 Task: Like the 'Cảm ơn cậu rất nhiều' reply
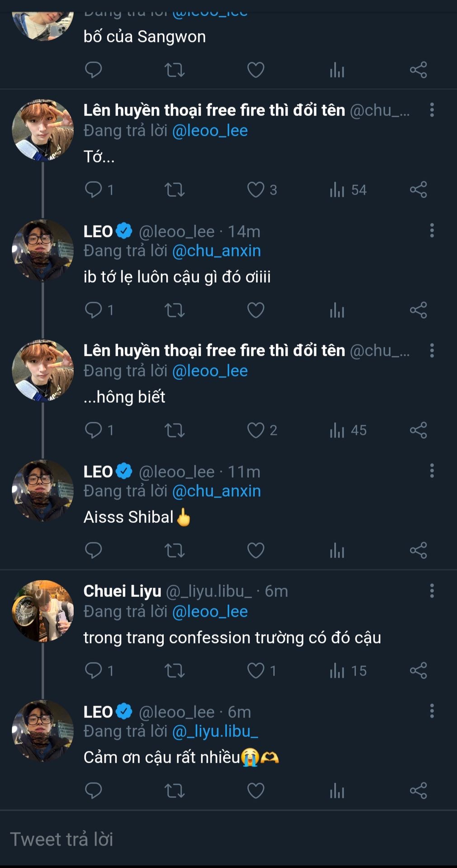tap(256, 791)
